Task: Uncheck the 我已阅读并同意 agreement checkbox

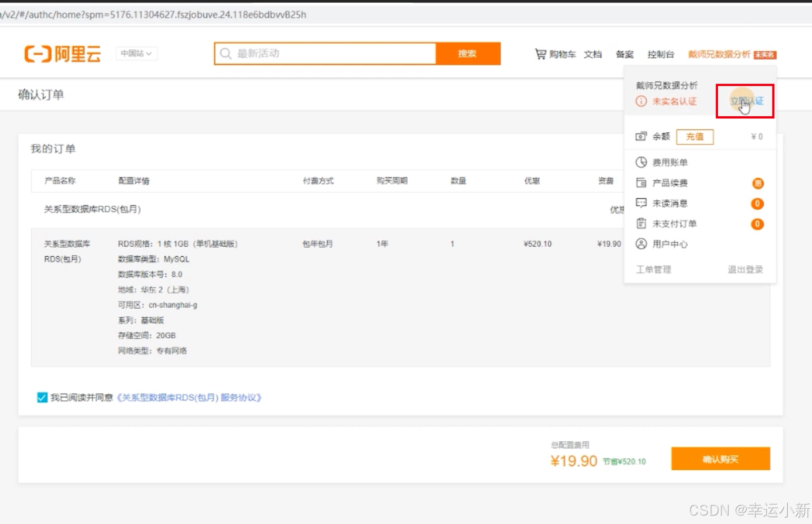Action: (42, 398)
